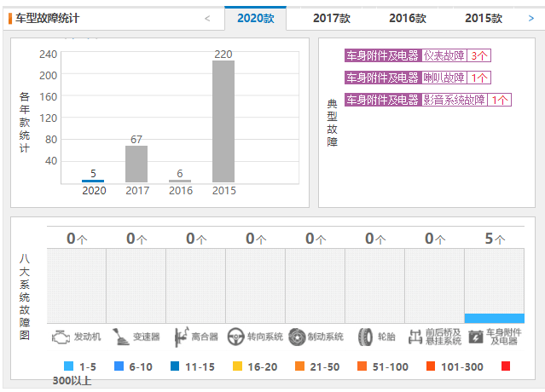Click the 51-100 orange legend swatch
The width and height of the screenshot is (545, 392).
[x=362, y=366]
